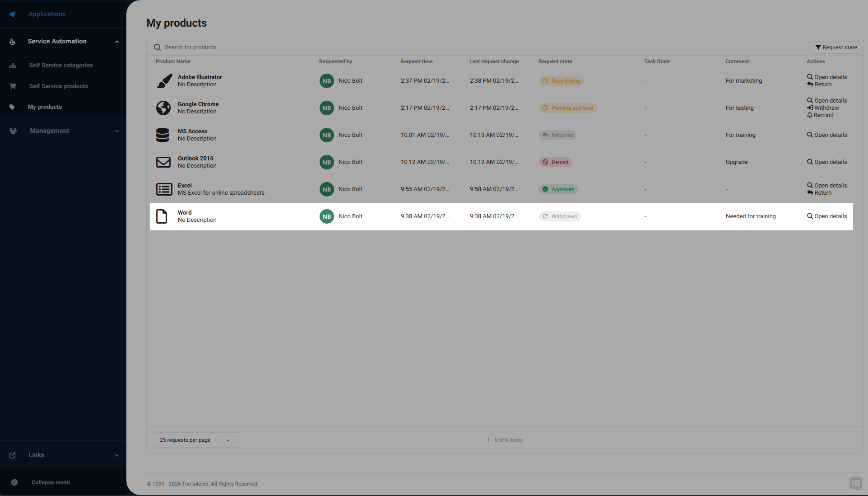Screen dimensions: 868x496
Task: Click the Collapse menu control
Action: (50, 482)
